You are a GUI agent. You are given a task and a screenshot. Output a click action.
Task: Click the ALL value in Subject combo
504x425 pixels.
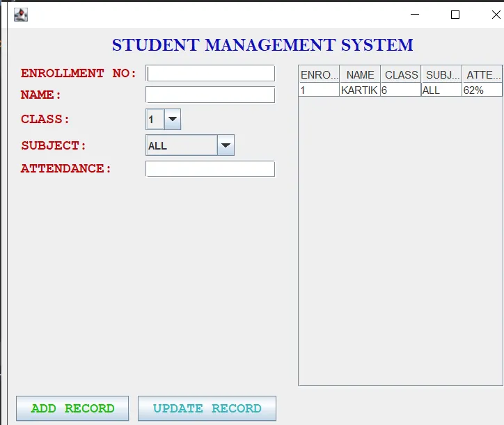click(x=182, y=145)
